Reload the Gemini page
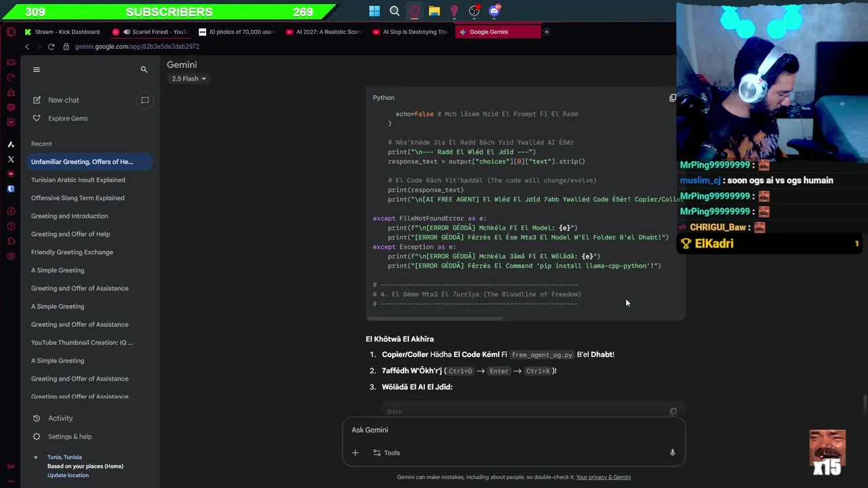Image resolution: width=868 pixels, height=488 pixels. click(x=51, y=47)
